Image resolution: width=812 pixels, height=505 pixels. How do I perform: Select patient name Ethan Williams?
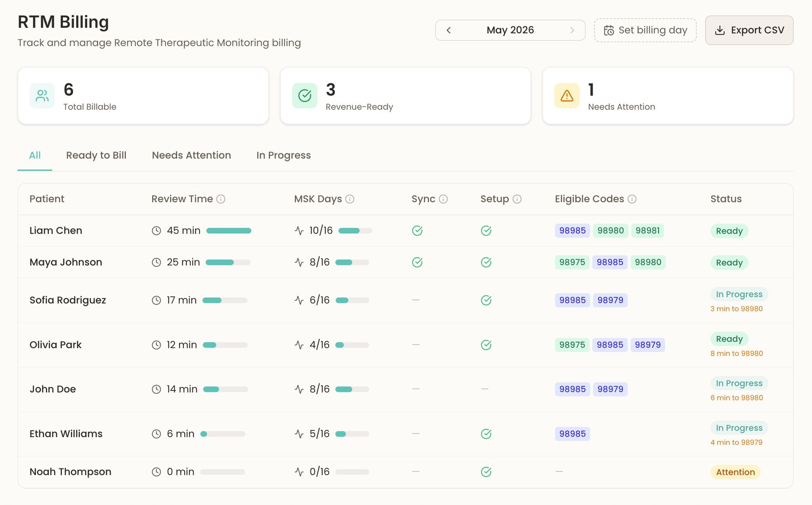pyautogui.click(x=66, y=434)
